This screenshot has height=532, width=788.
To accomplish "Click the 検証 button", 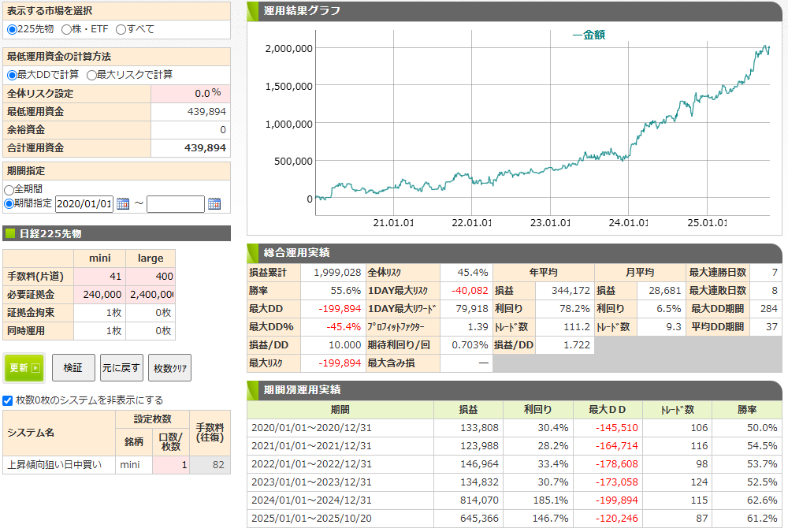I will click(x=73, y=367).
